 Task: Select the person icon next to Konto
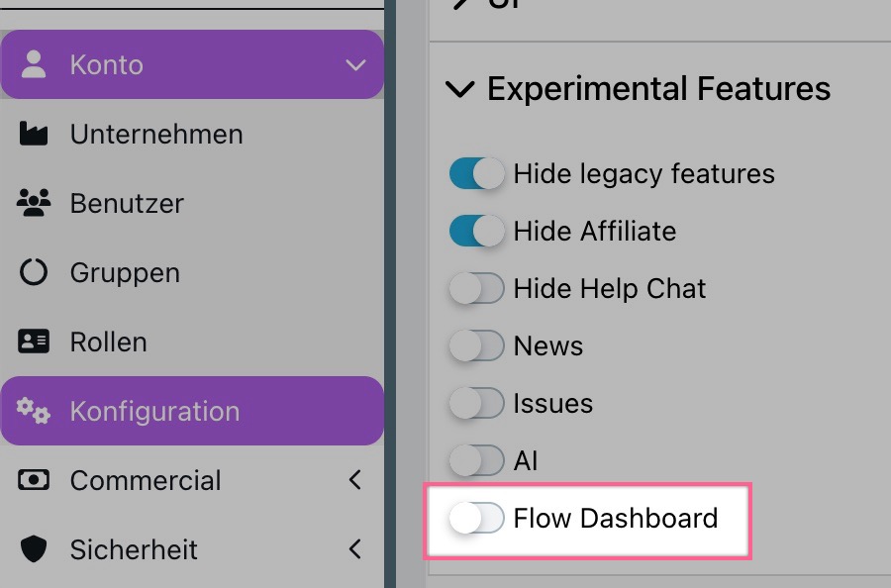point(34,64)
